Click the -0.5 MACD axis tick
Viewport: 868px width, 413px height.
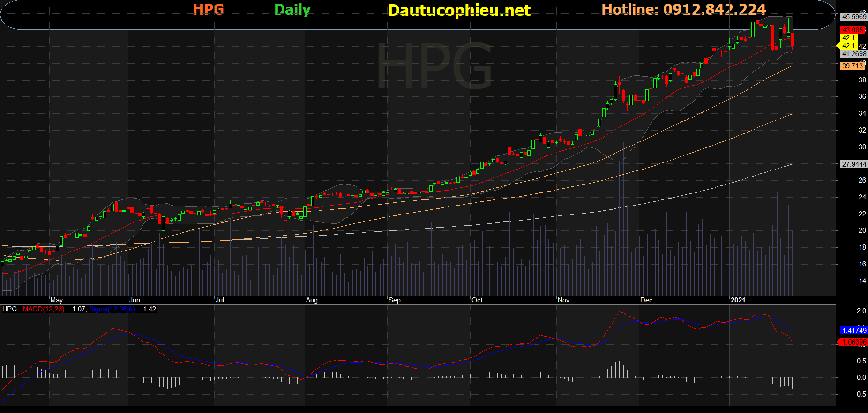860,394
